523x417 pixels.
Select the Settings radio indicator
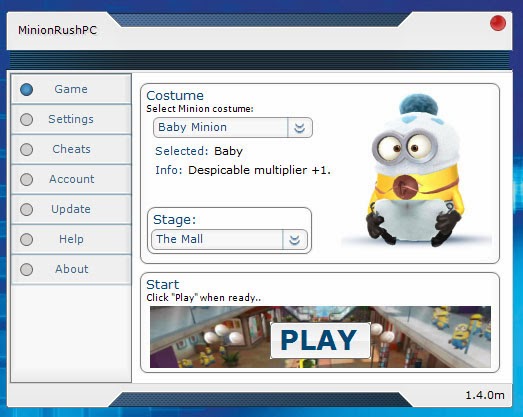point(26,119)
